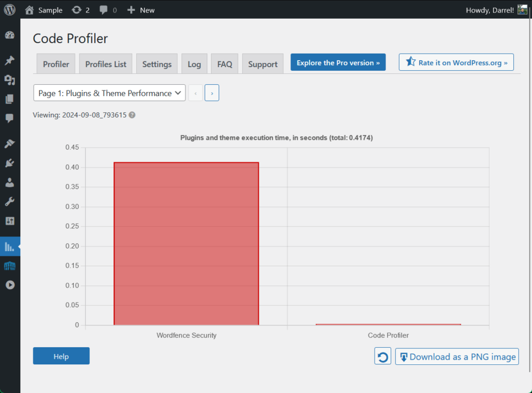The image size is (532, 393).
Task: Click Explore the Pro version button
Action: (338, 62)
